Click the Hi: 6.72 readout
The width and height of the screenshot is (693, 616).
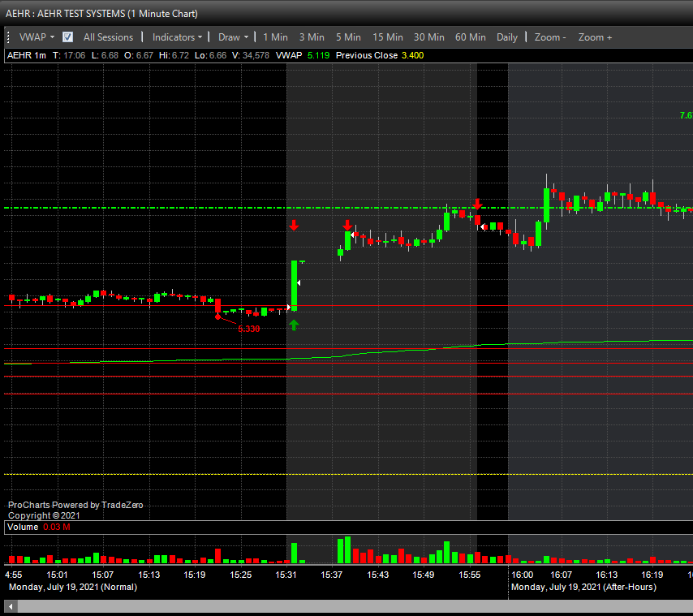click(x=174, y=55)
